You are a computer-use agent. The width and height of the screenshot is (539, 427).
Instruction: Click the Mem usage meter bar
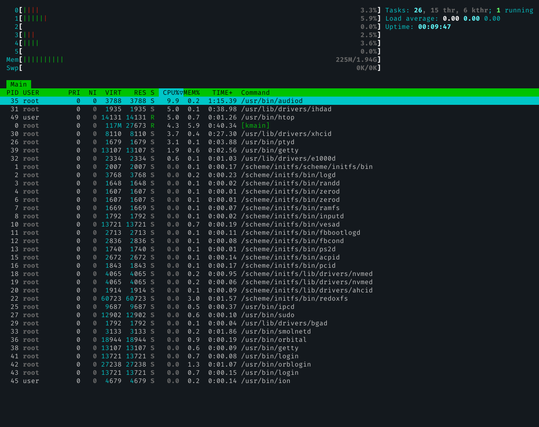(x=194, y=60)
